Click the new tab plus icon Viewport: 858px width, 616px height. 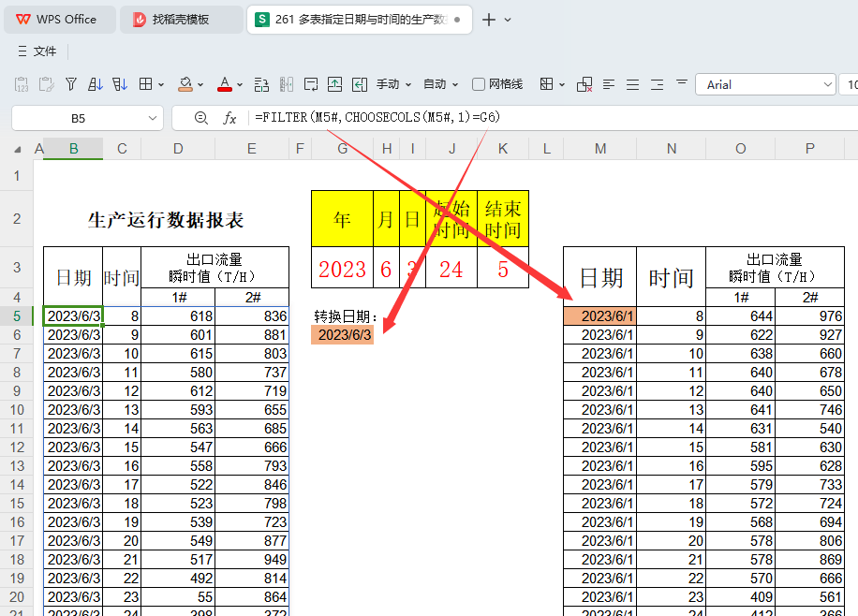click(x=489, y=20)
